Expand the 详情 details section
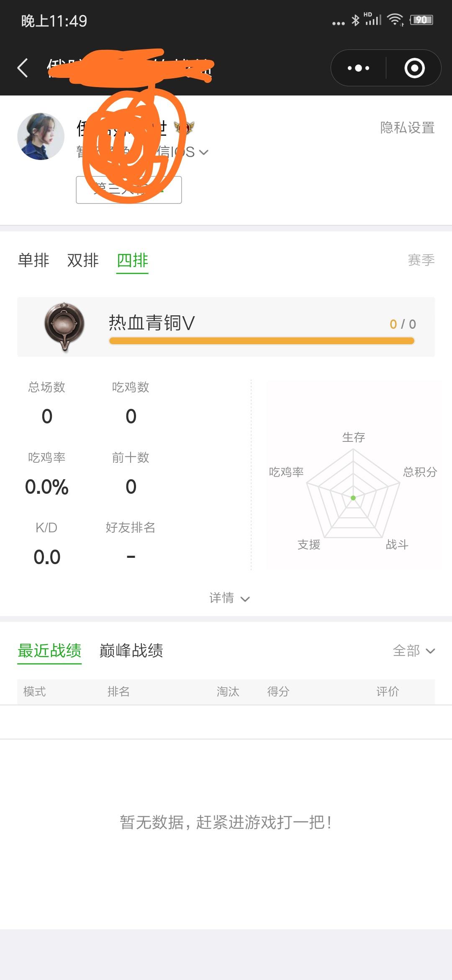 [229, 598]
